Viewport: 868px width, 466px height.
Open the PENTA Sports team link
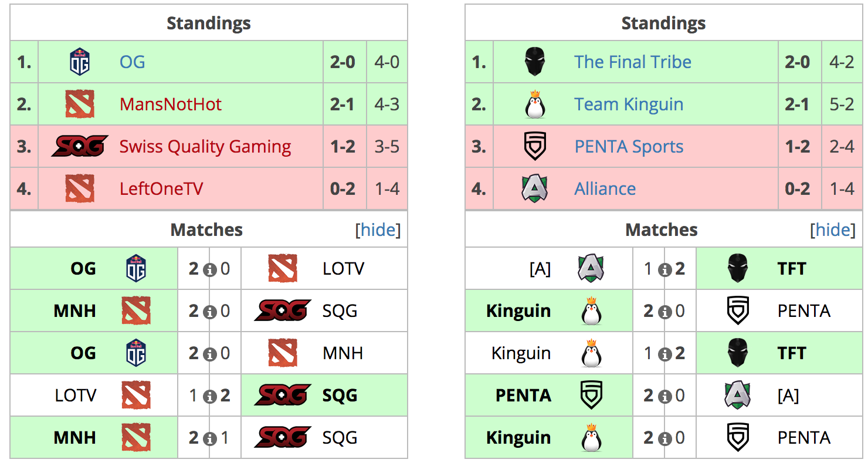coord(629,146)
